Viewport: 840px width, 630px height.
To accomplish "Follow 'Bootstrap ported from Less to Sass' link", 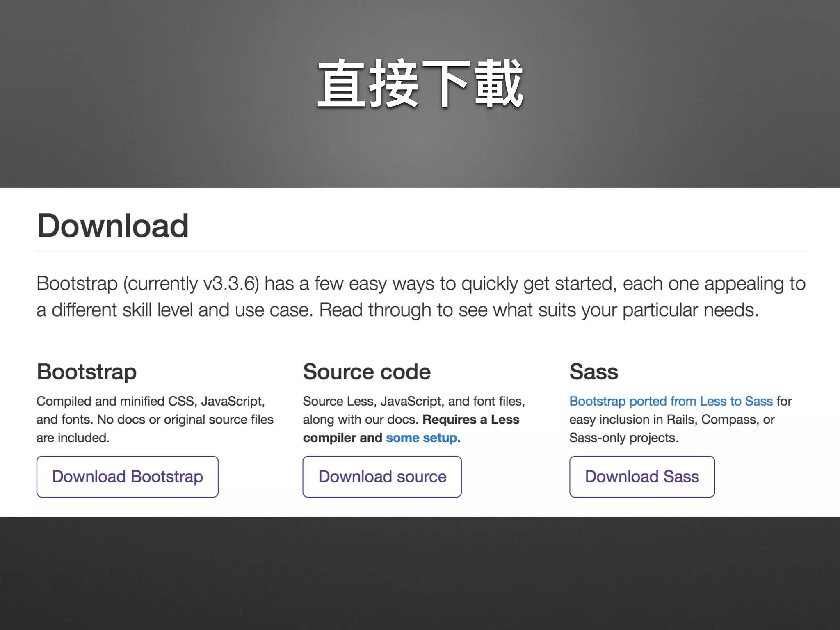I will tap(671, 401).
